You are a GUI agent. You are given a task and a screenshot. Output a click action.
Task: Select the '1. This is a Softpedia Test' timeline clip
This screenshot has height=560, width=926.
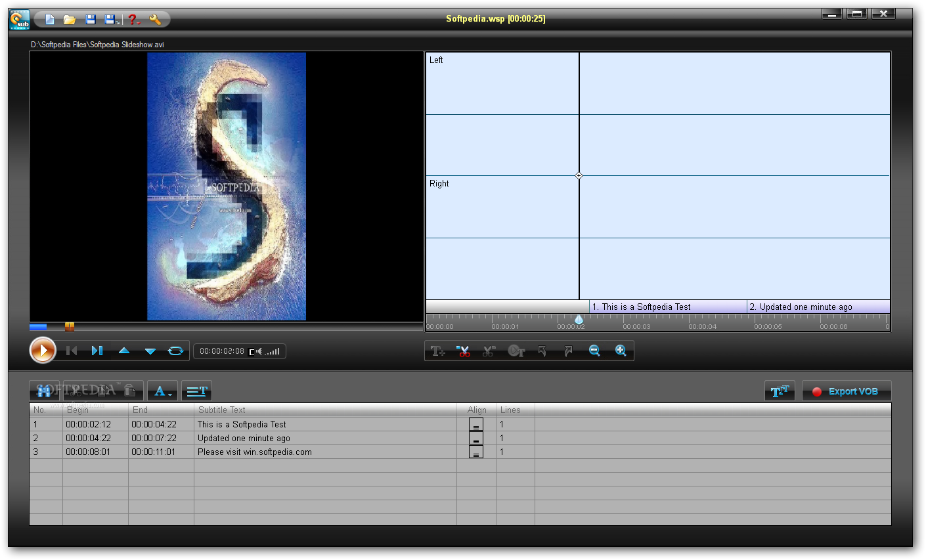[668, 307]
